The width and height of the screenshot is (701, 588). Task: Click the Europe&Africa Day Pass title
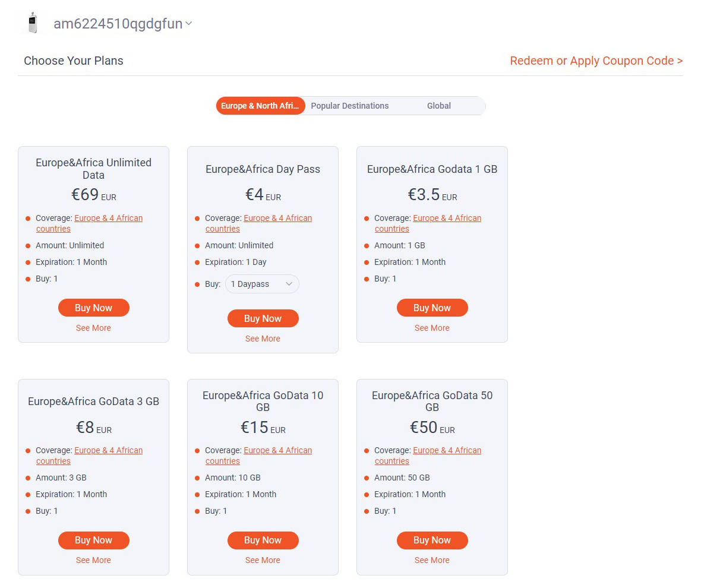263,169
